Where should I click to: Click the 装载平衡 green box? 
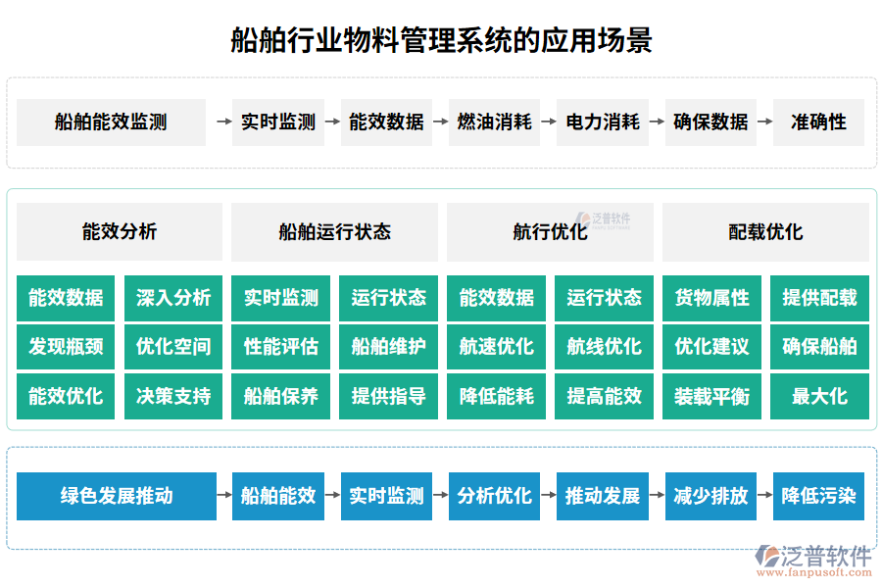712,397
